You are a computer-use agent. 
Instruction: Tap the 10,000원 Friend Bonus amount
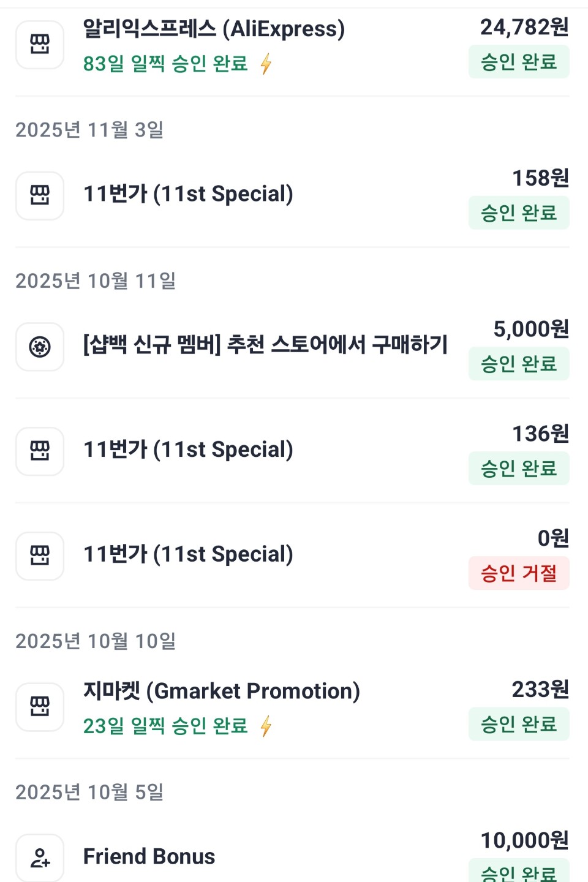tap(524, 840)
